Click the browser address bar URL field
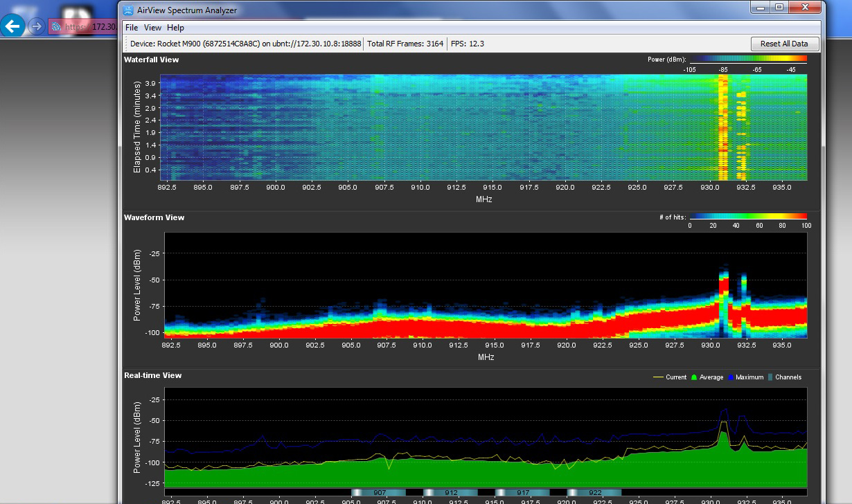The height and width of the screenshot is (504, 852). coord(90,27)
